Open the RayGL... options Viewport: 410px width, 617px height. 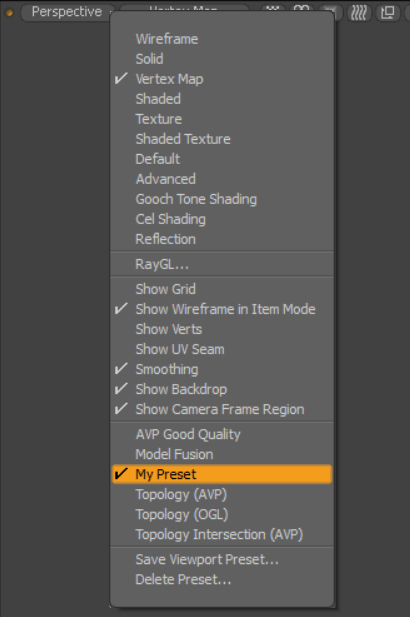222,264
